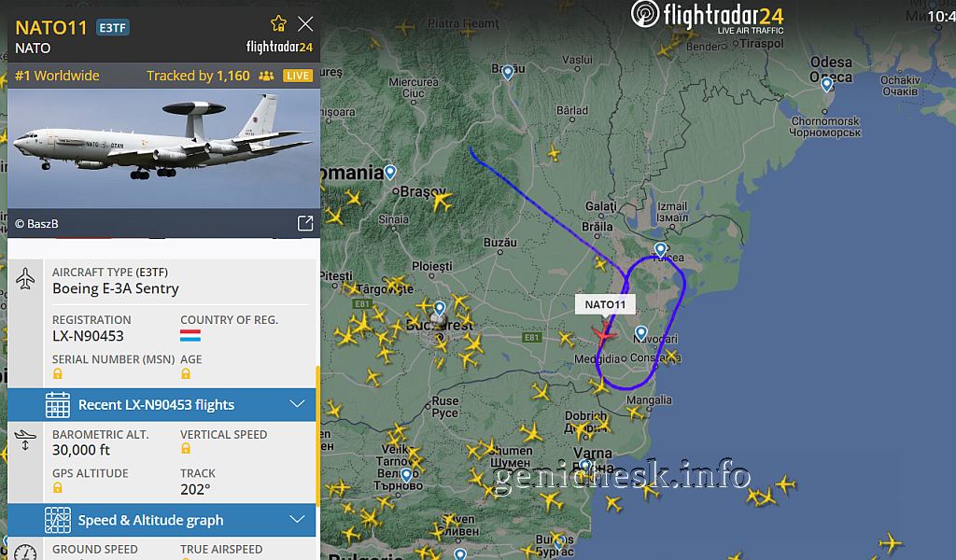Open the Flightradar24 logo link on the map
The width and height of the screenshot is (956, 560).
(x=708, y=17)
